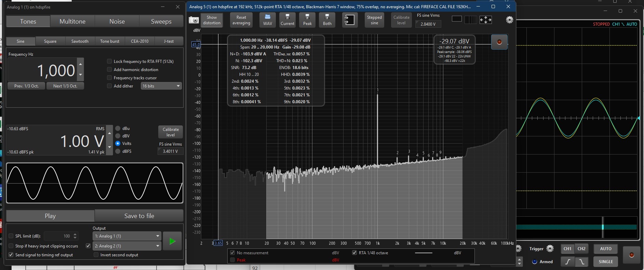Select the multi-bar layout icon
This screenshot has width=644, height=270.
470,20
